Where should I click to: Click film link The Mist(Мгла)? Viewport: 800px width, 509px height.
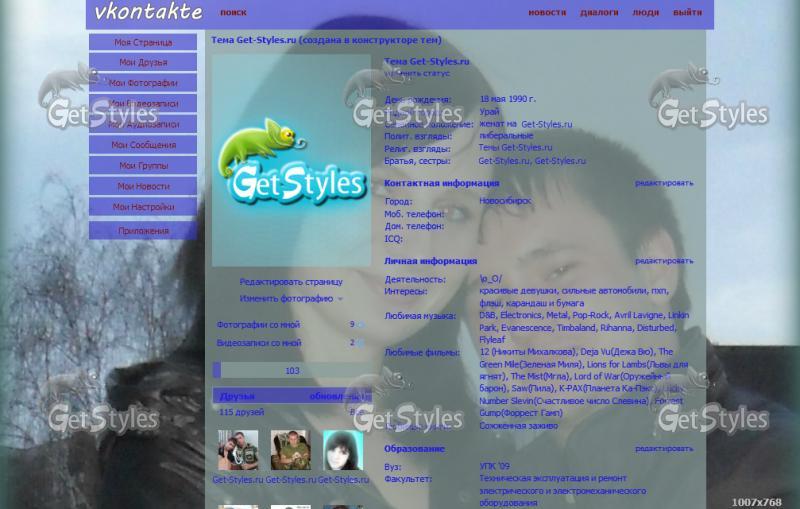pyautogui.click(x=540, y=376)
